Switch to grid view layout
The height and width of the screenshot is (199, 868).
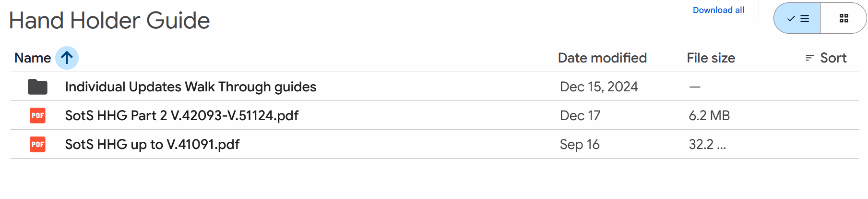click(844, 18)
